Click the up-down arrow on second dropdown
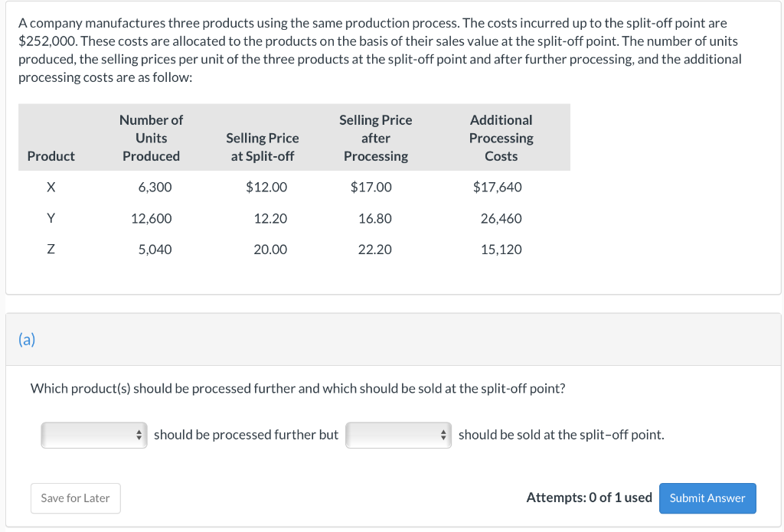The height and width of the screenshot is (532, 784). [x=445, y=435]
